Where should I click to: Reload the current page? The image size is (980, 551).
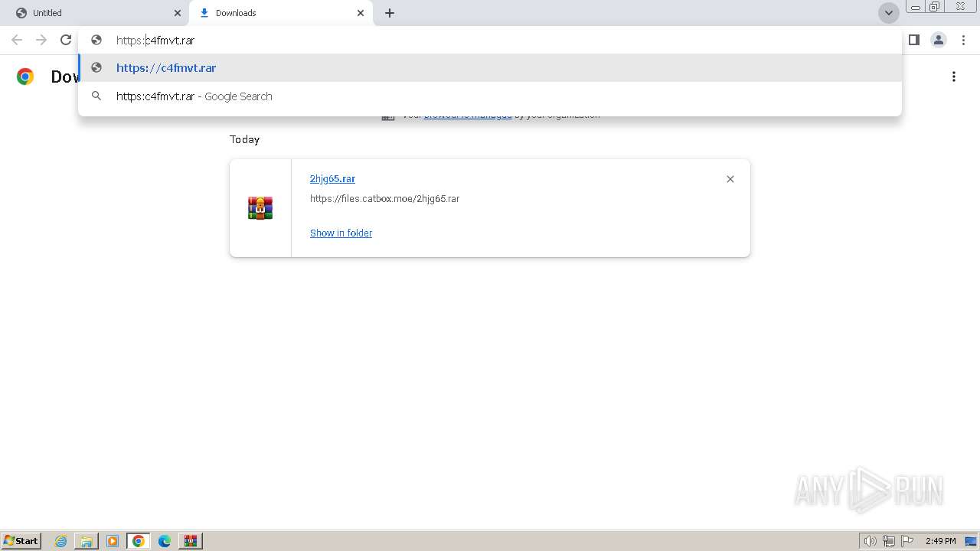tap(66, 40)
